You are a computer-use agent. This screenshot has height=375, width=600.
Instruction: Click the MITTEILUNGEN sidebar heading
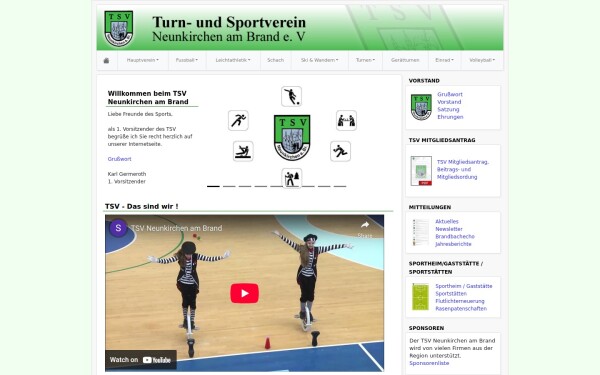point(430,207)
